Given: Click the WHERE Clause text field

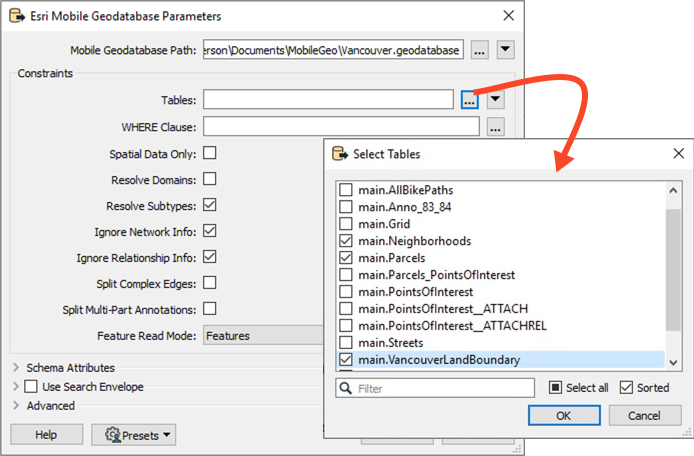Looking at the screenshot, I should pyautogui.click(x=341, y=127).
